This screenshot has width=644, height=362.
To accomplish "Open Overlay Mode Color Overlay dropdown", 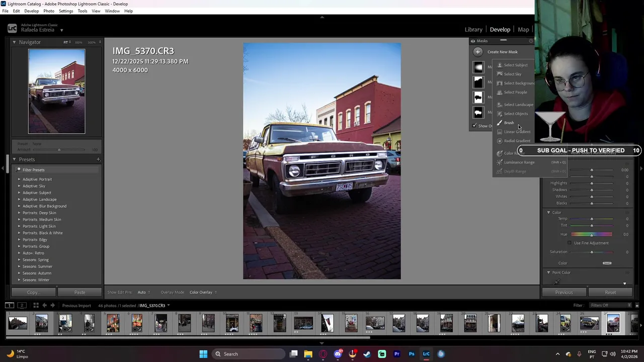I will tap(204, 292).
